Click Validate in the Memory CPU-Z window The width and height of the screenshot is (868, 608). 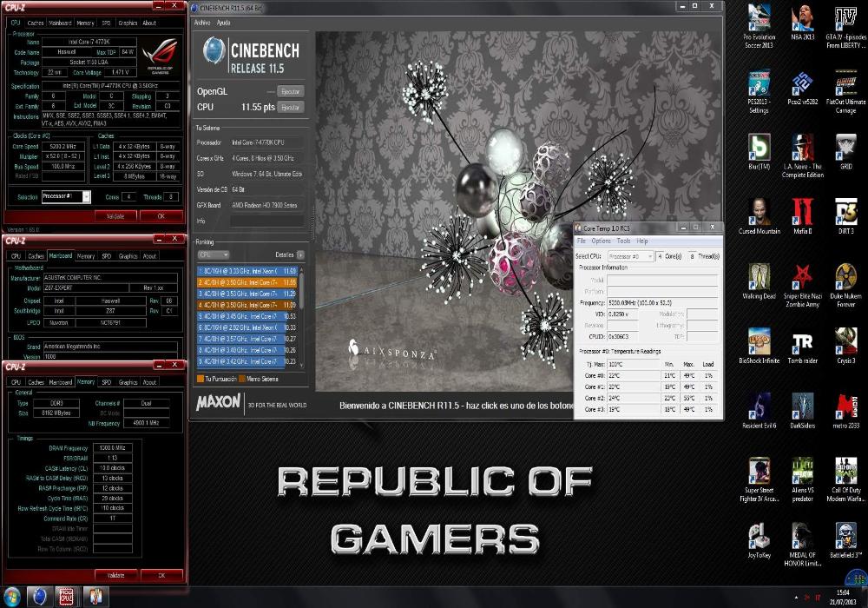point(115,575)
